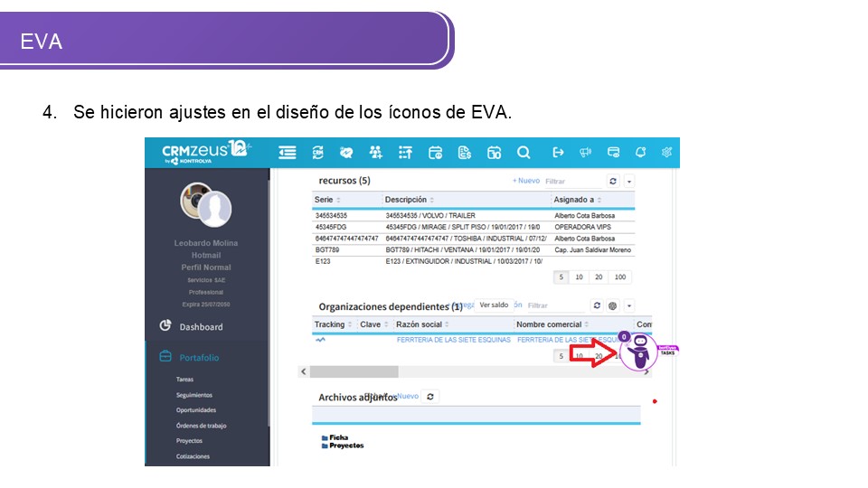
Task: Open the handshake deals icon
Action: [x=346, y=152]
